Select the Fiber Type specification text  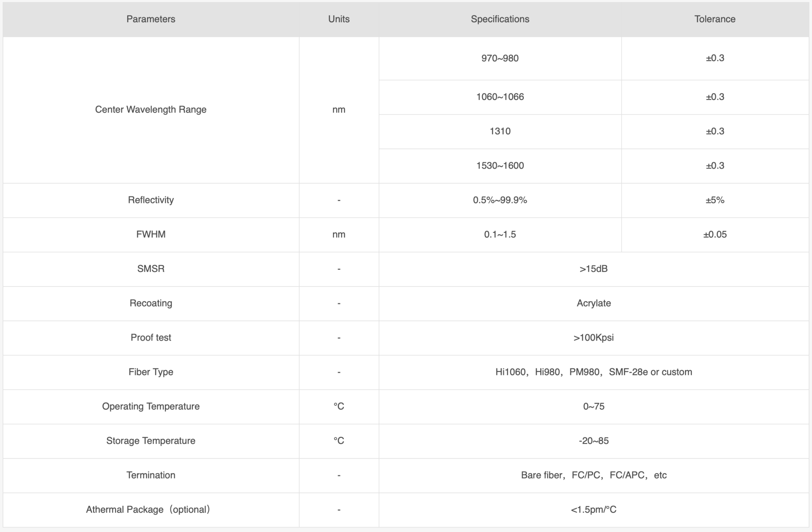tap(593, 372)
